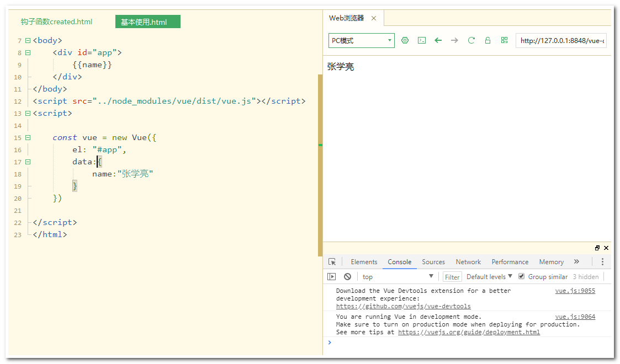
Task: Click the lock icon in browser toolbar
Action: coord(488,40)
